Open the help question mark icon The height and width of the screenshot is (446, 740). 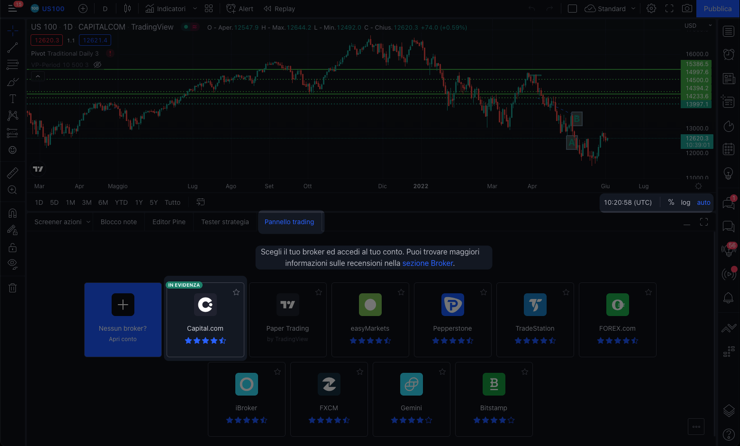tap(729, 434)
